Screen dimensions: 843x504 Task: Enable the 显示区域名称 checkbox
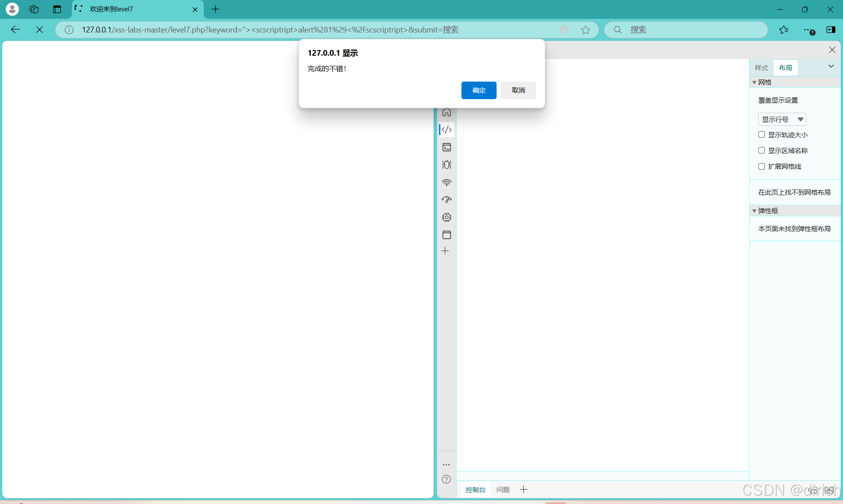pos(761,150)
